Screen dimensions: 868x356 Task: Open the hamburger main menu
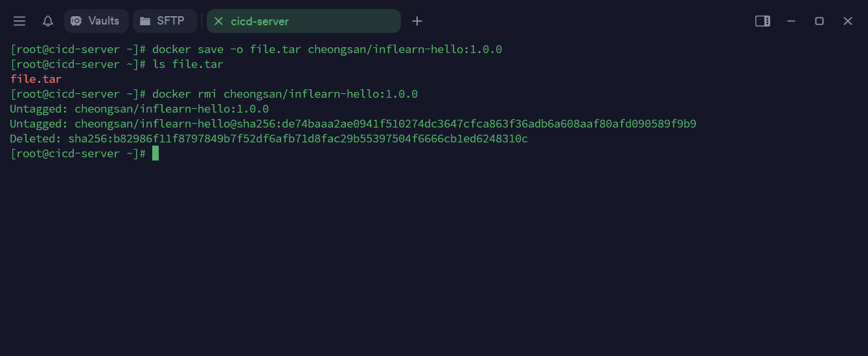coord(19,21)
